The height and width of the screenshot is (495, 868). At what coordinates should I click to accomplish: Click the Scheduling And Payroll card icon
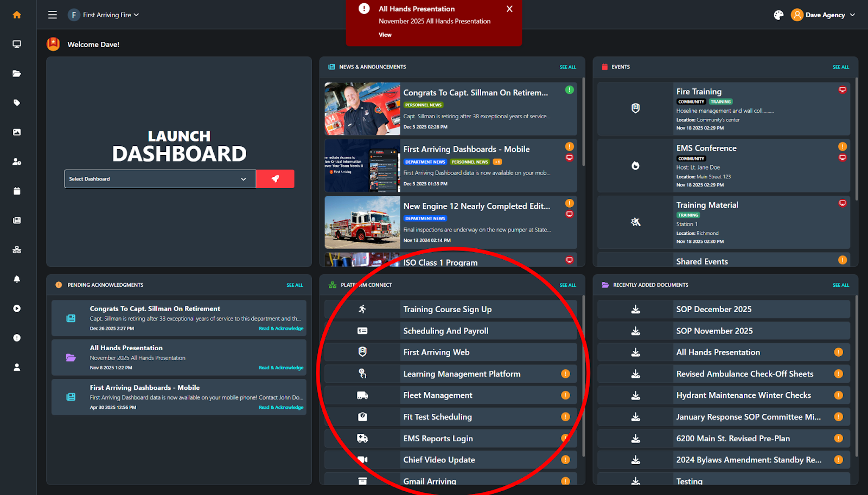[x=362, y=331]
